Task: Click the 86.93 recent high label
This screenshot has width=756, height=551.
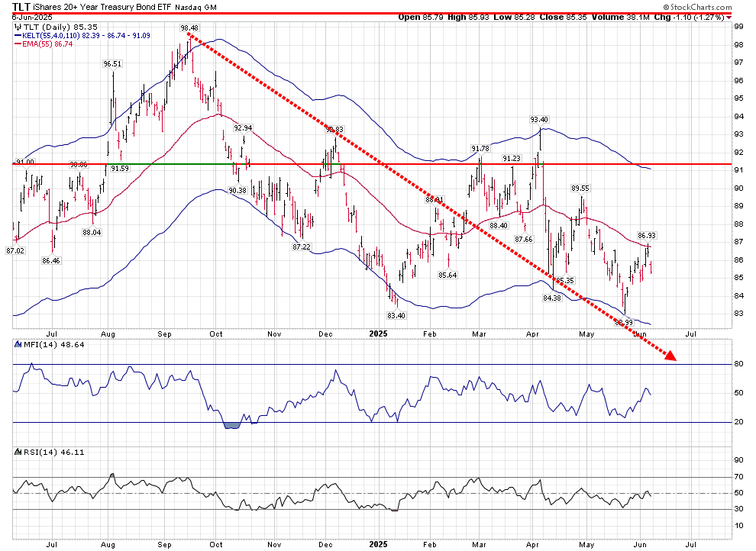Action: coord(647,236)
